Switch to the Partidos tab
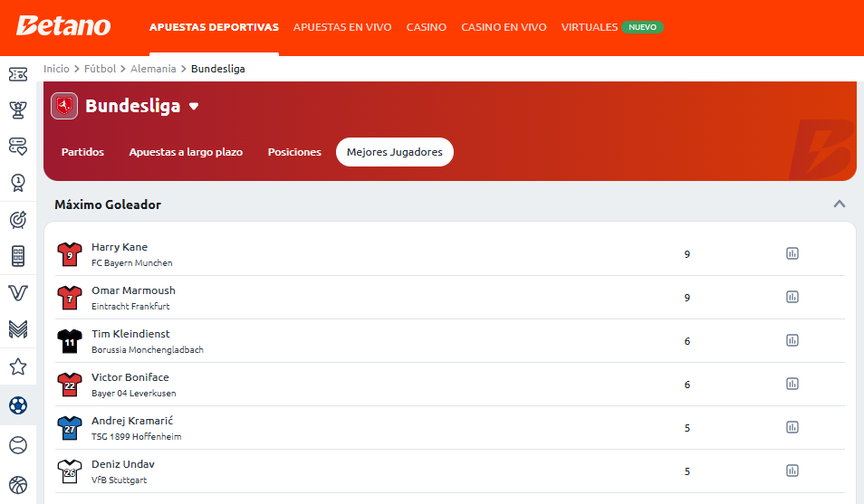 coord(82,152)
